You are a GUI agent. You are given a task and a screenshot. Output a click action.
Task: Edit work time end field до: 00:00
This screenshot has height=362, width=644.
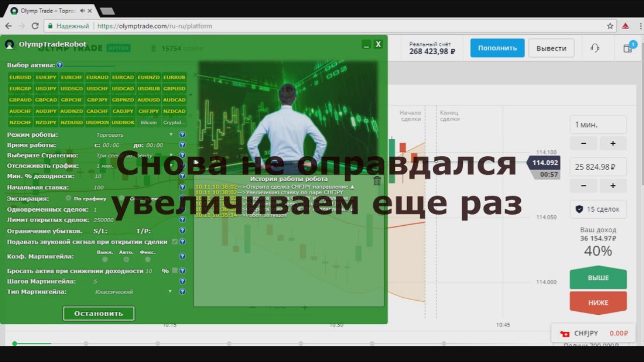(x=154, y=145)
